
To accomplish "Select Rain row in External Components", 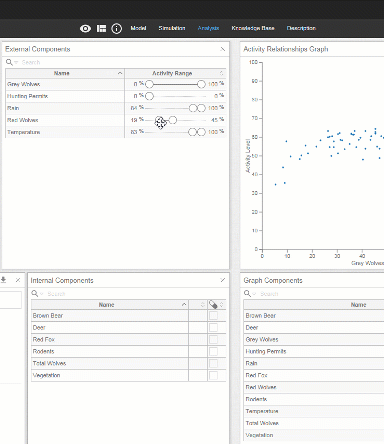I will click(x=65, y=108).
